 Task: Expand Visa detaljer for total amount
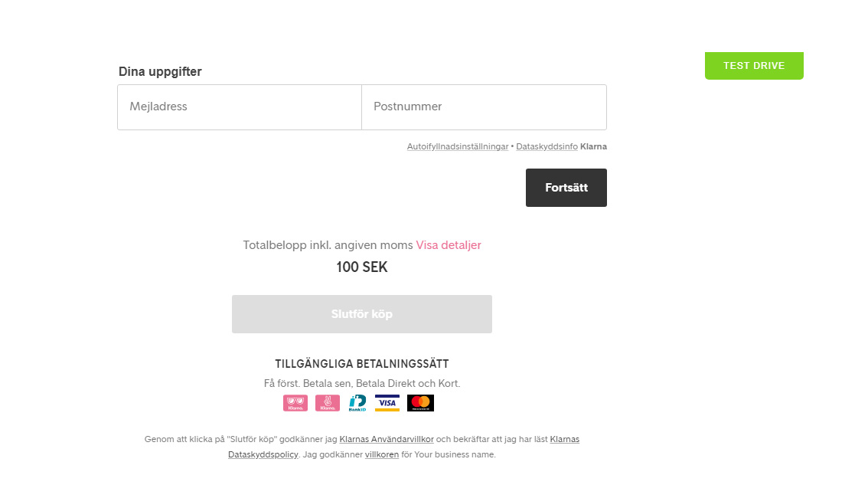click(x=449, y=245)
